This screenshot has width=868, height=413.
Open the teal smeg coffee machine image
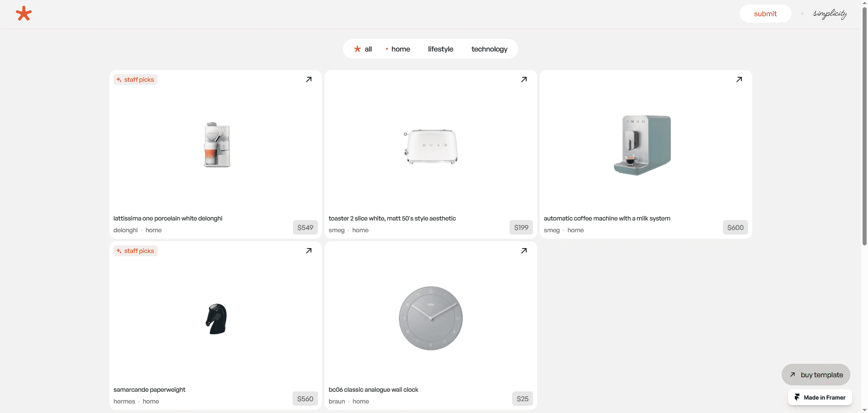[642, 145]
